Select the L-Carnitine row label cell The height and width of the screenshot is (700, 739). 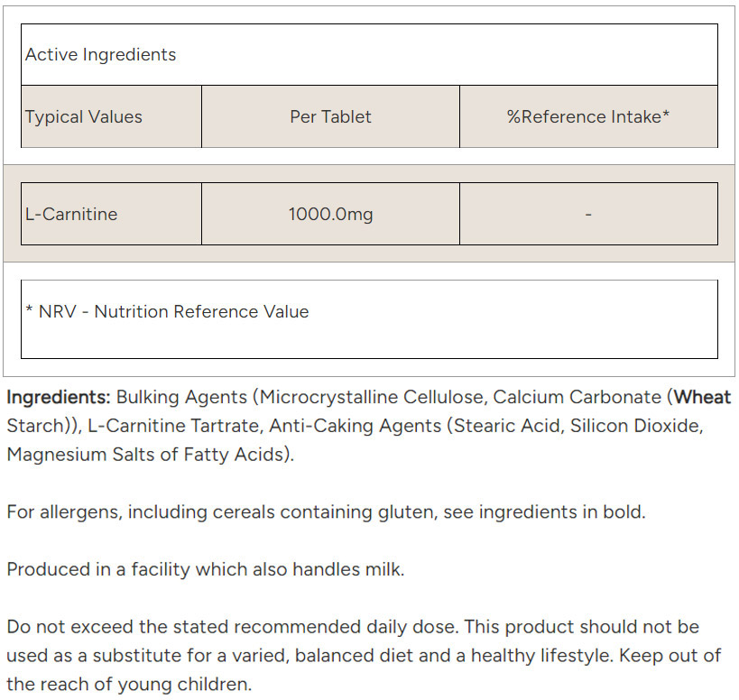[x=71, y=215]
